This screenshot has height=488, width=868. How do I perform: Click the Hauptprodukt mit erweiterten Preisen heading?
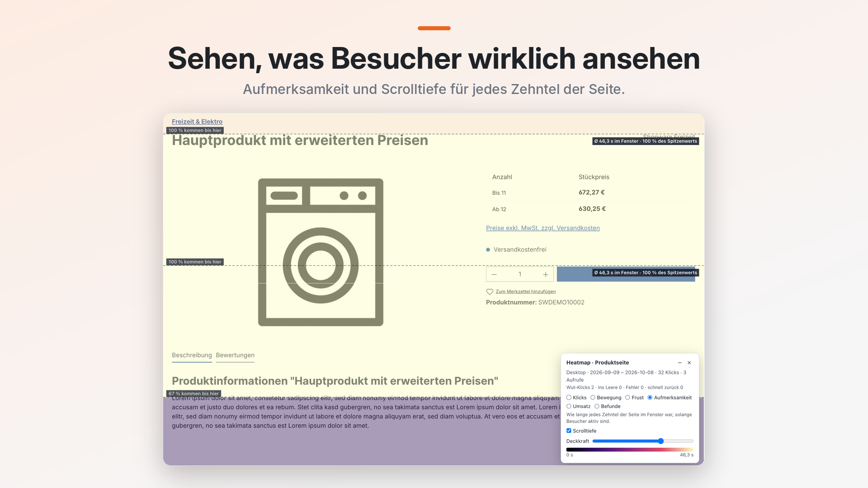point(300,141)
